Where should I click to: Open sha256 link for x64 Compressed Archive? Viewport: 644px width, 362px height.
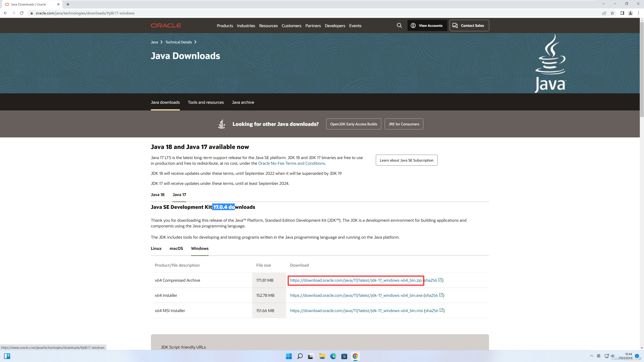click(x=431, y=280)
